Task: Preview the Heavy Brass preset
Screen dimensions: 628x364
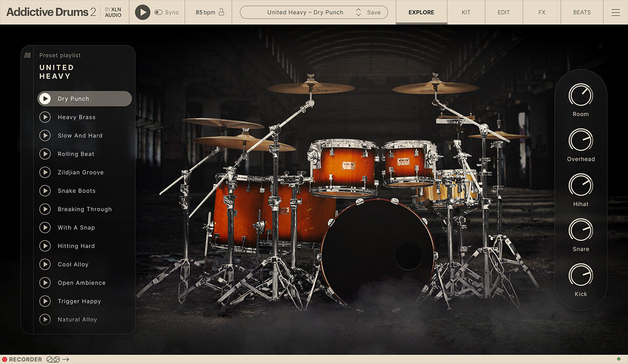Action: coord(45,117)
